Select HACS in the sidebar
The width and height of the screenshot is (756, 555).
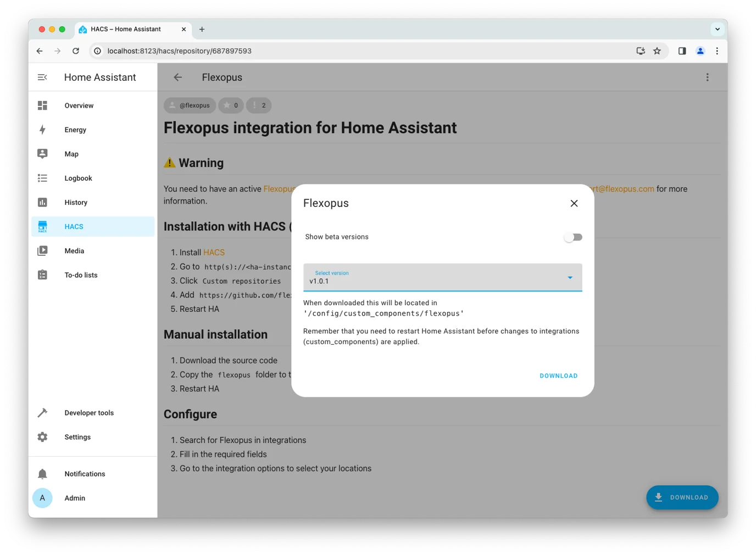(x=74, y=227)
